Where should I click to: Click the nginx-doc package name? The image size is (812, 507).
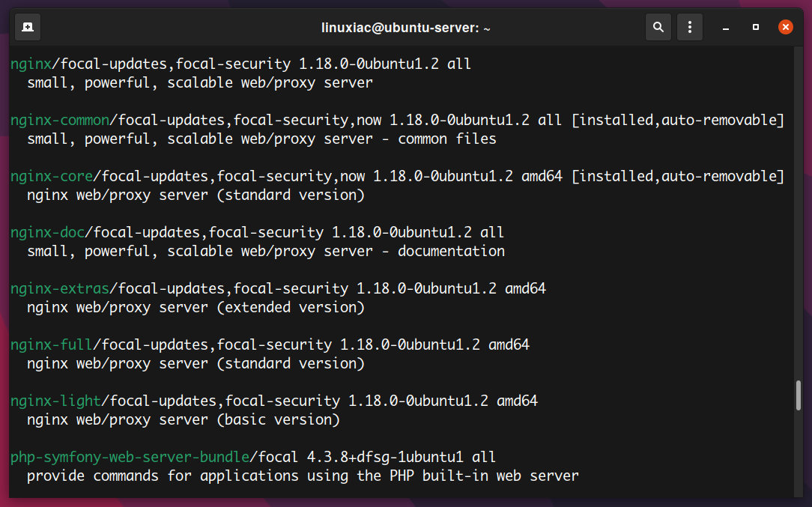tap(48, 232)
